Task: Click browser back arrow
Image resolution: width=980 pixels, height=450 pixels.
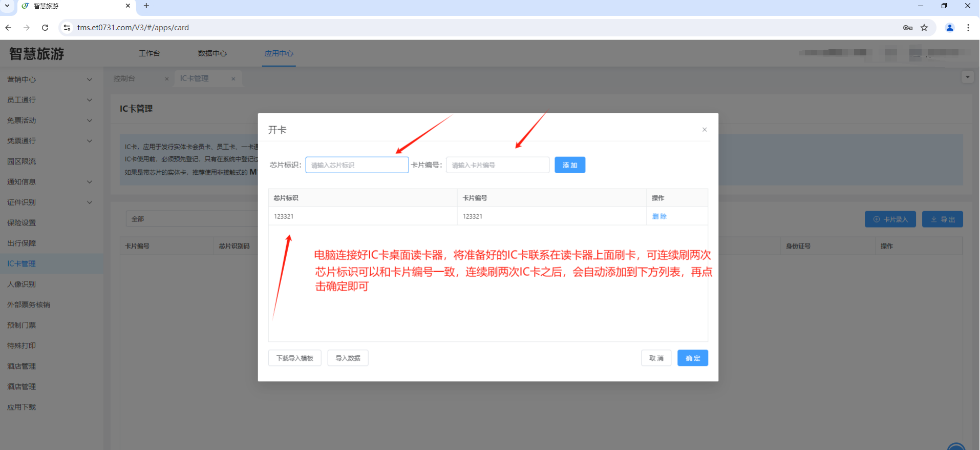Action: click(x=9, y=28)
